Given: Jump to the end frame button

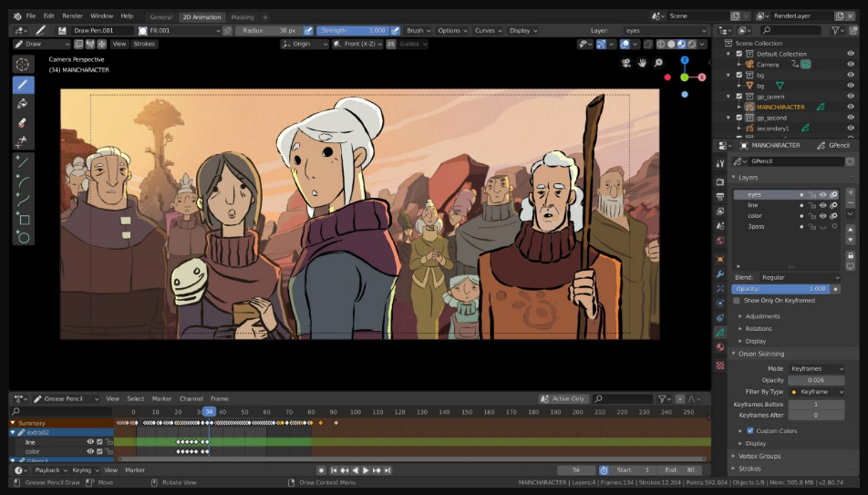Looking at the screenshot, I should (387, 470).
